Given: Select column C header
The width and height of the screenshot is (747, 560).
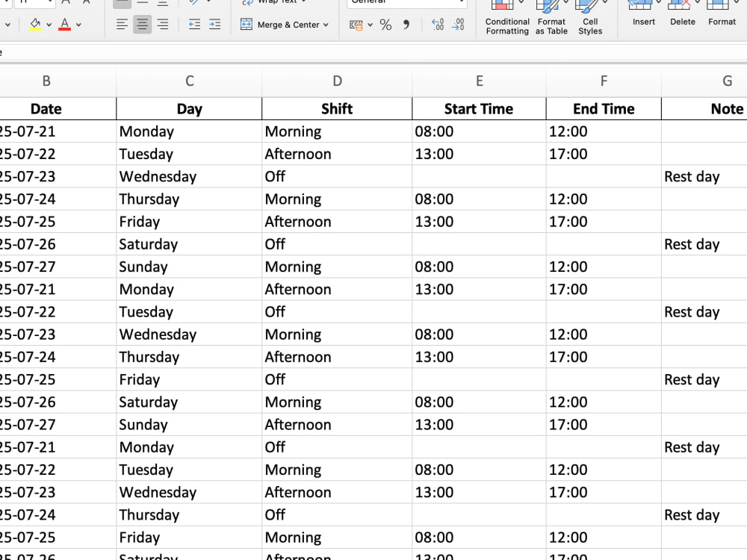Looking at the screenshot, I should click(x=189, y=81).
